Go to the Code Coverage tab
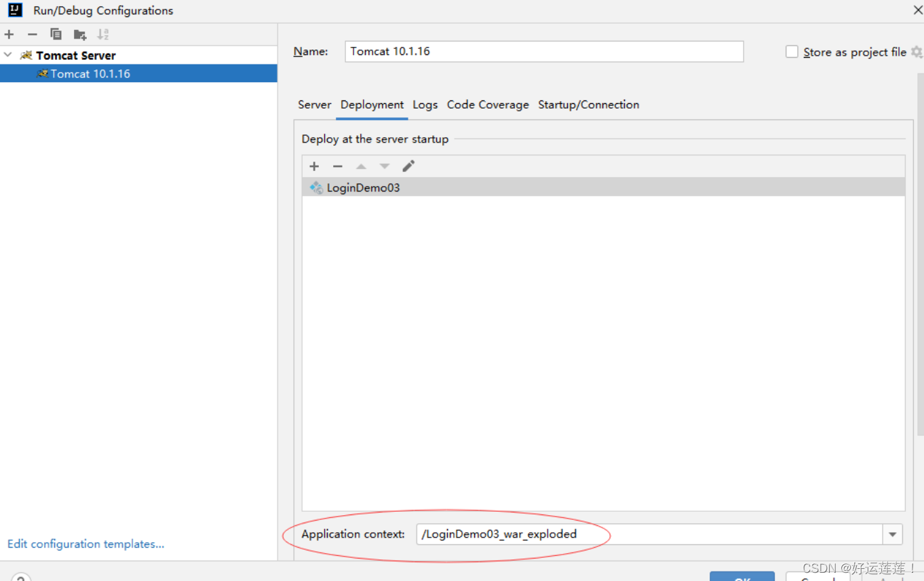The width and height of the screenshot is (924, 581). (488, 105)
